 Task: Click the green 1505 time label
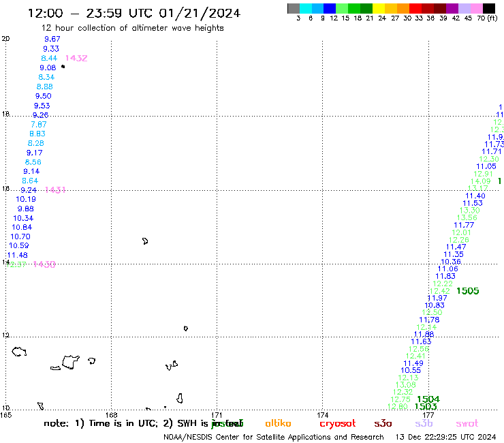point(468,291)
